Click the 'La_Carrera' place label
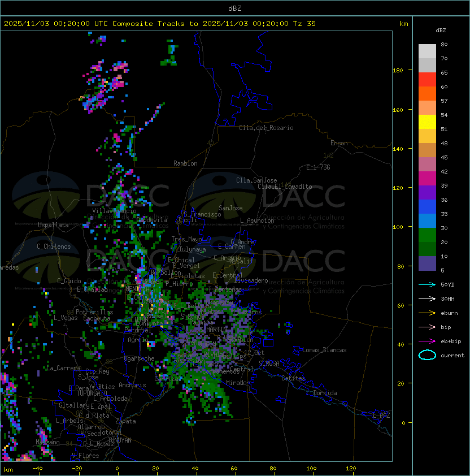470x476 pixels. (x=63, y=368)
